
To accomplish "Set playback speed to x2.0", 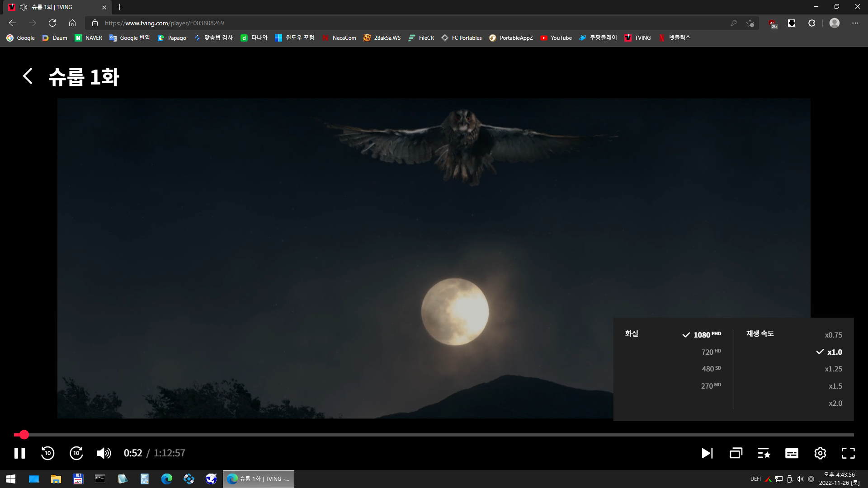I will click(835, 403).
